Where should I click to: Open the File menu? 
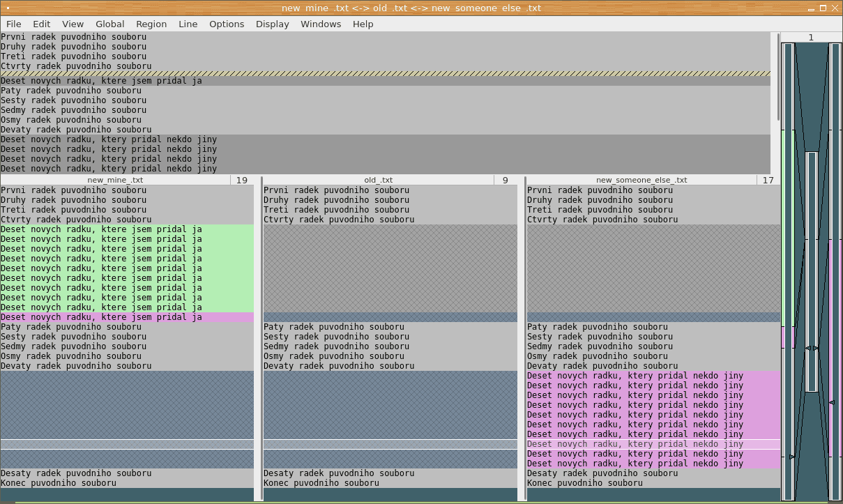[x=13, y=24]
